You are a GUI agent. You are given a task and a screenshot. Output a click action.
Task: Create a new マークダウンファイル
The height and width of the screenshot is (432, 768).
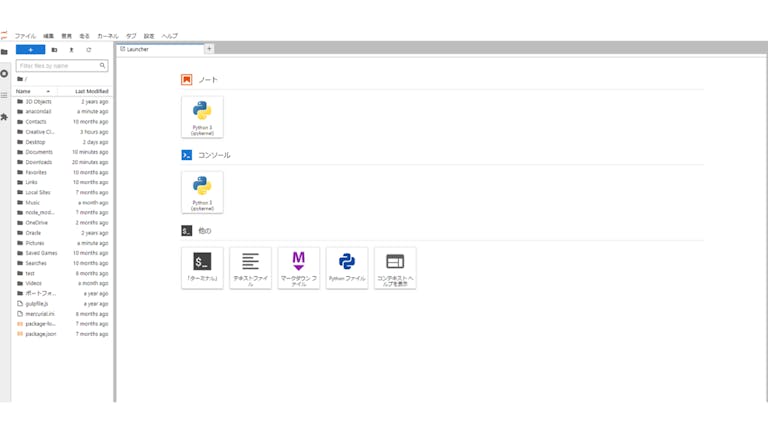pyautogui.click(x=299, y=268)
